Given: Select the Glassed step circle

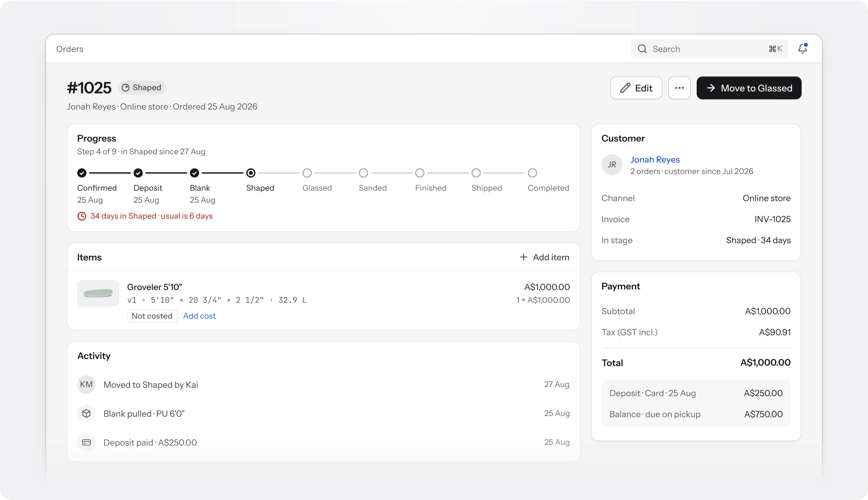Looking at the screenshot, I should pos(307,173).
